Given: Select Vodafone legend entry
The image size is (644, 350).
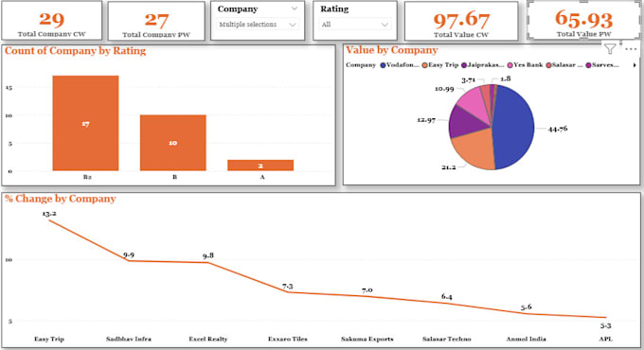Looking at the screenshot, I should click(x=400, y=65).
